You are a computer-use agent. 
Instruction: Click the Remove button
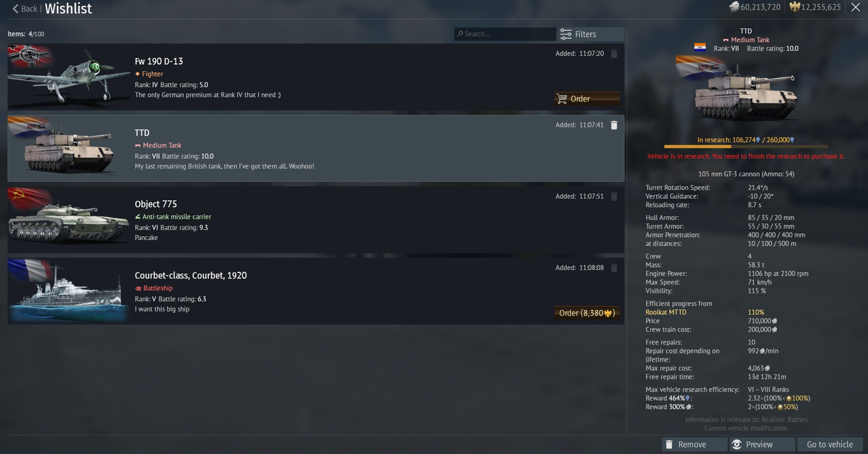tap(694, 444)
